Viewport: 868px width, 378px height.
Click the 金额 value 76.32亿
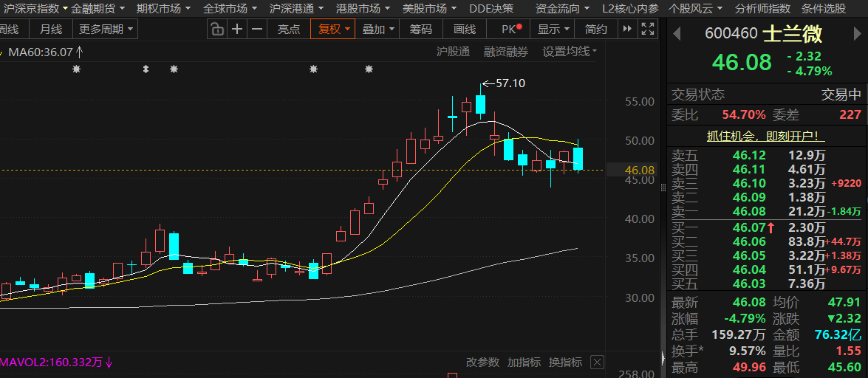pyautogui.click(x=838, y=335)
